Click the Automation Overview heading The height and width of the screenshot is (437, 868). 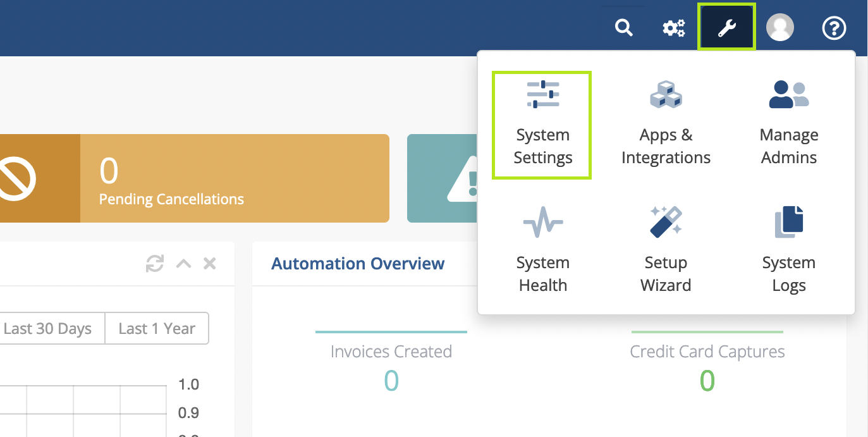[358, 264]
